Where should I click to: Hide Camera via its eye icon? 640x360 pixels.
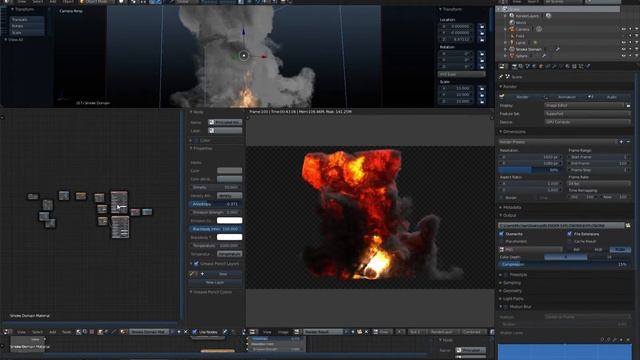624,29
